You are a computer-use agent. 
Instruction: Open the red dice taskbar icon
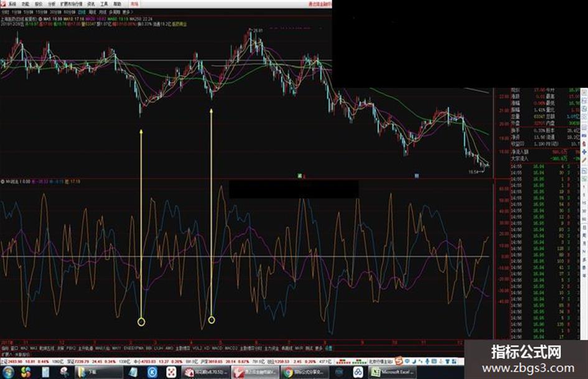pos(171,372)
